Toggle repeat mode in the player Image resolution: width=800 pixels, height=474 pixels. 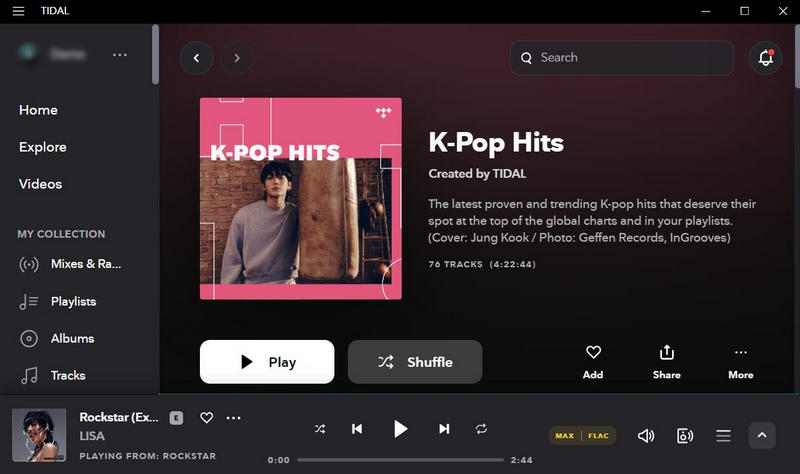click(x=481, y=429)
